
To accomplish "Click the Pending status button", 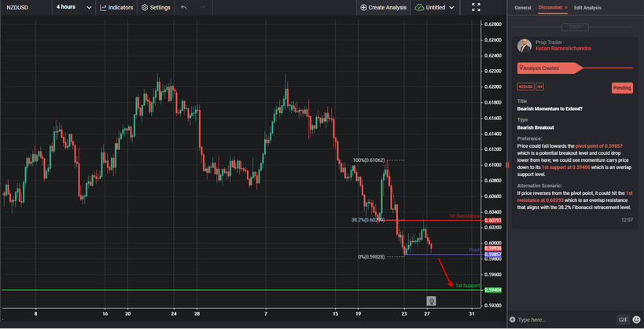I will [x=622, y=88].
